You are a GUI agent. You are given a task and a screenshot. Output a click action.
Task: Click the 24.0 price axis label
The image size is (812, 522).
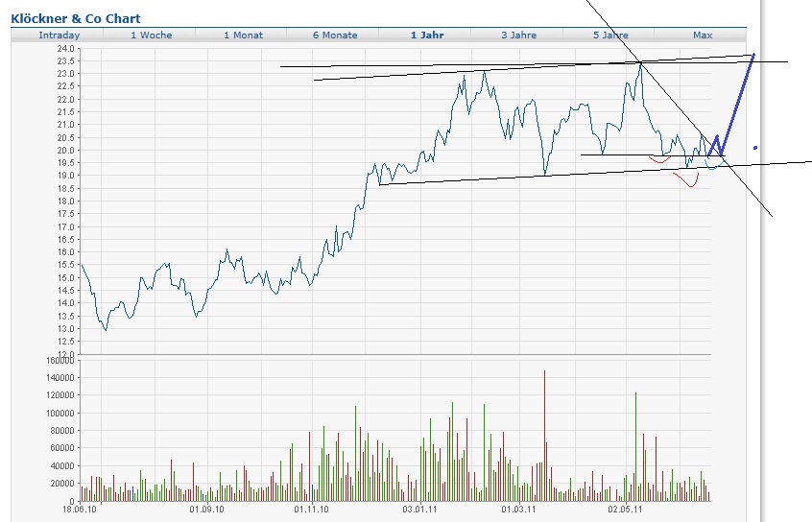66,49
